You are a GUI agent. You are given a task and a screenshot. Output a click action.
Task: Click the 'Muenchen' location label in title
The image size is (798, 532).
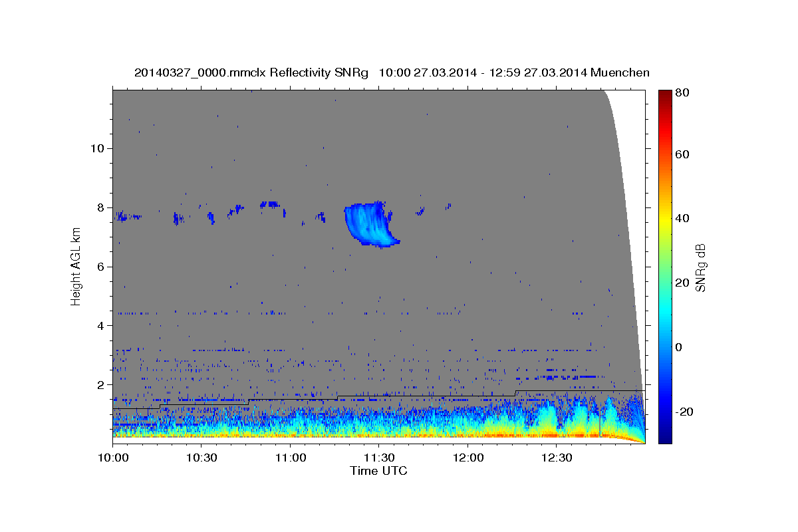620,72
